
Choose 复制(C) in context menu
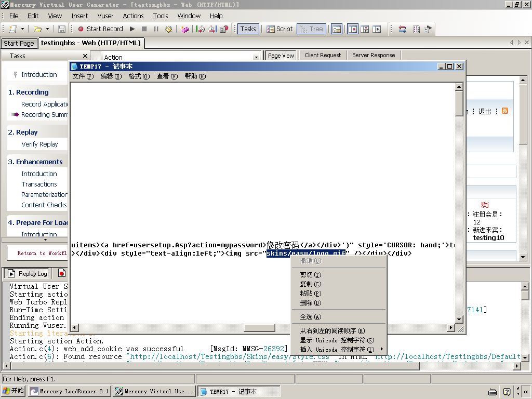339,284
